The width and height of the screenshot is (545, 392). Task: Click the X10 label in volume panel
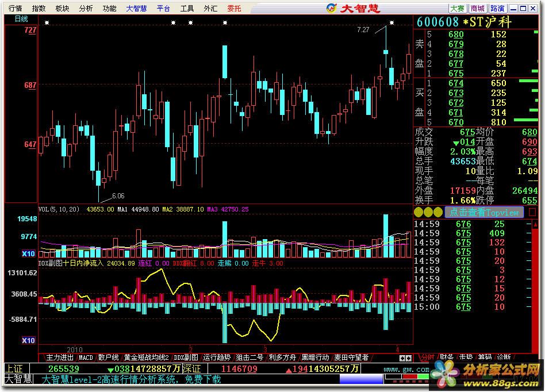coord(29,253)
